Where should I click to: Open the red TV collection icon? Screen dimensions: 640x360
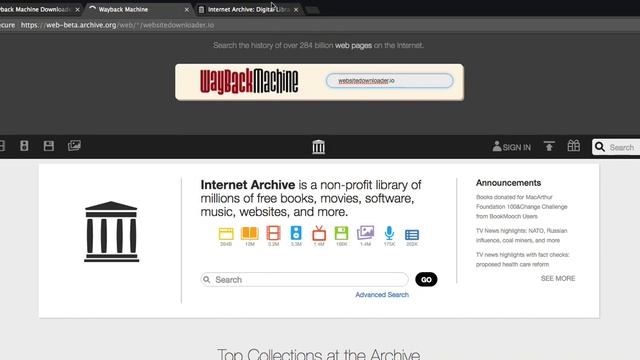pyautogui.click(x=319, y=233)
